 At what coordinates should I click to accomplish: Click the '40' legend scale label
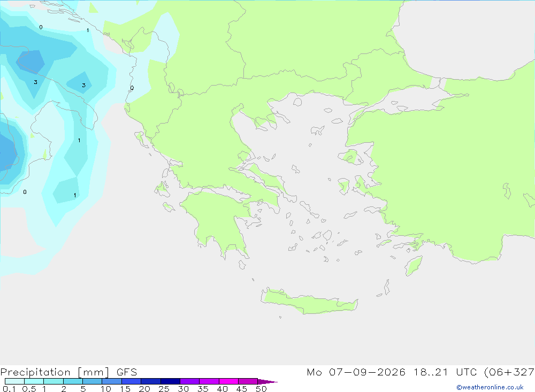pos(222,389)
